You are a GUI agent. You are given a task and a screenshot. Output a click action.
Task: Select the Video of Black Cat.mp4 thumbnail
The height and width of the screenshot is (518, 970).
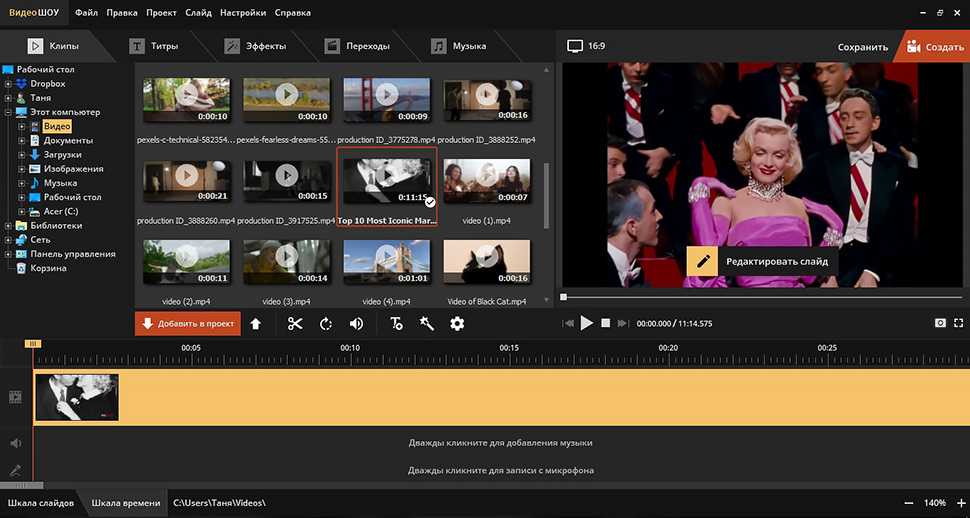point(486,261)
